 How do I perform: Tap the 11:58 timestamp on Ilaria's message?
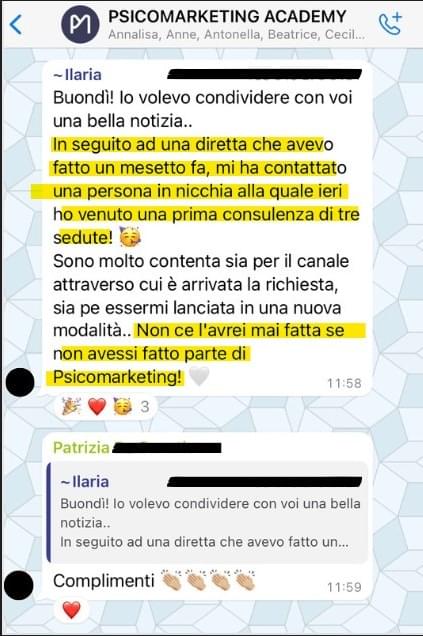(x=344, y=383)
